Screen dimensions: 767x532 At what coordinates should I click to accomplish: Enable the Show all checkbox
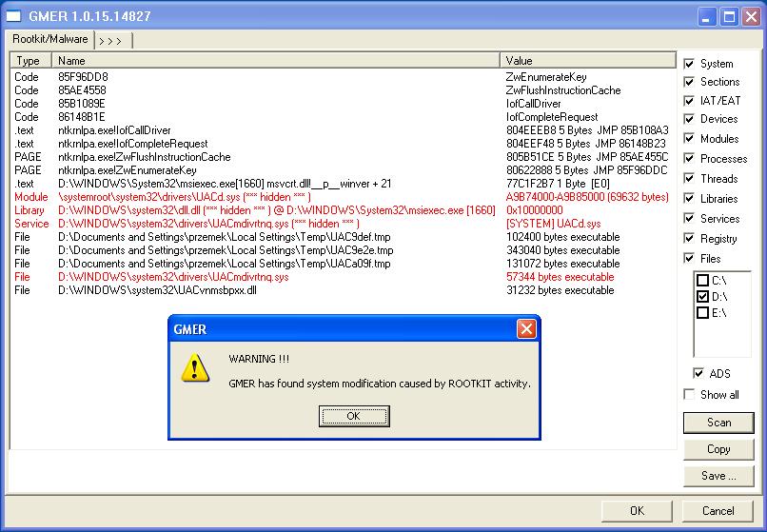tap(689, 394)
